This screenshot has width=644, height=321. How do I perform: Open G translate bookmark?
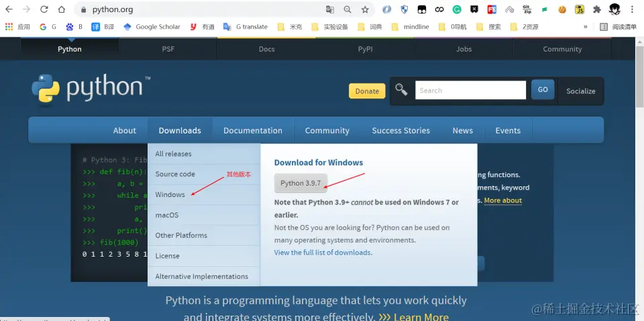pos(246,27)
